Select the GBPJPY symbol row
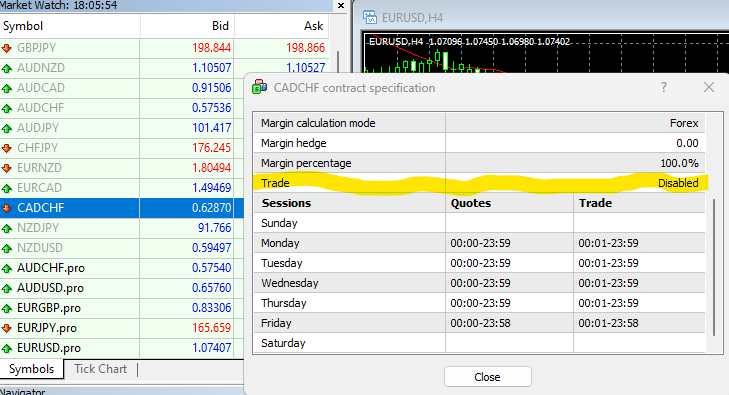This screenshot has height=395, width=729. pos(163,48)
